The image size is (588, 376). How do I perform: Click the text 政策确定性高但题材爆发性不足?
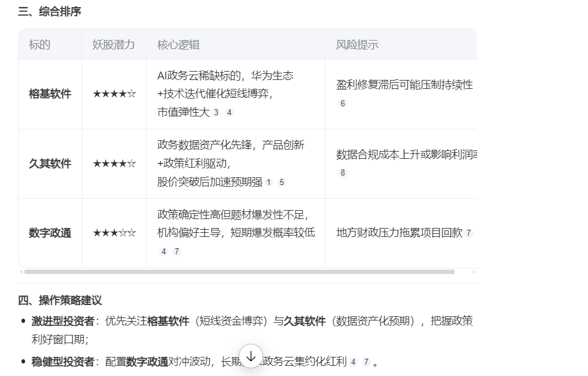click(233, 215)
